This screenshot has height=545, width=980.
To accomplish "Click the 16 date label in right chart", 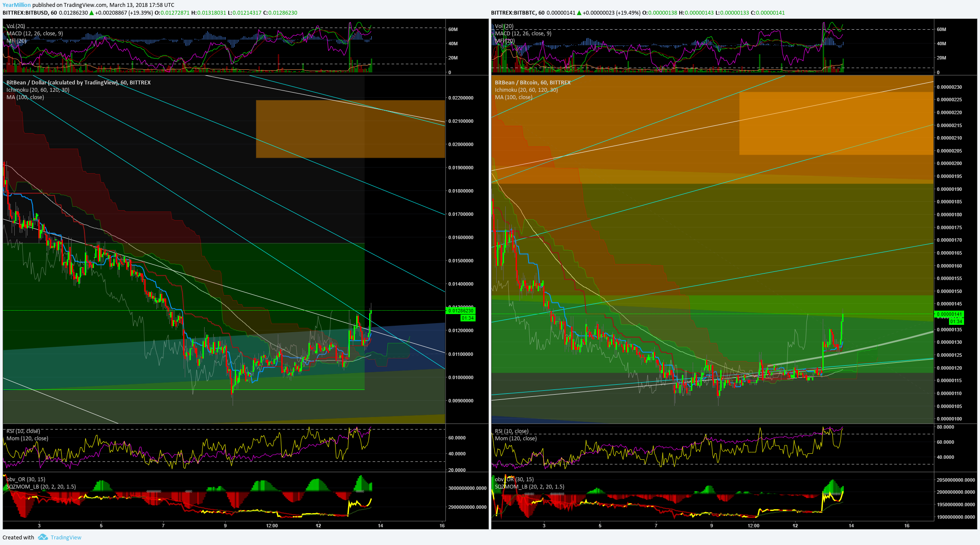I will tap(907, 526).
